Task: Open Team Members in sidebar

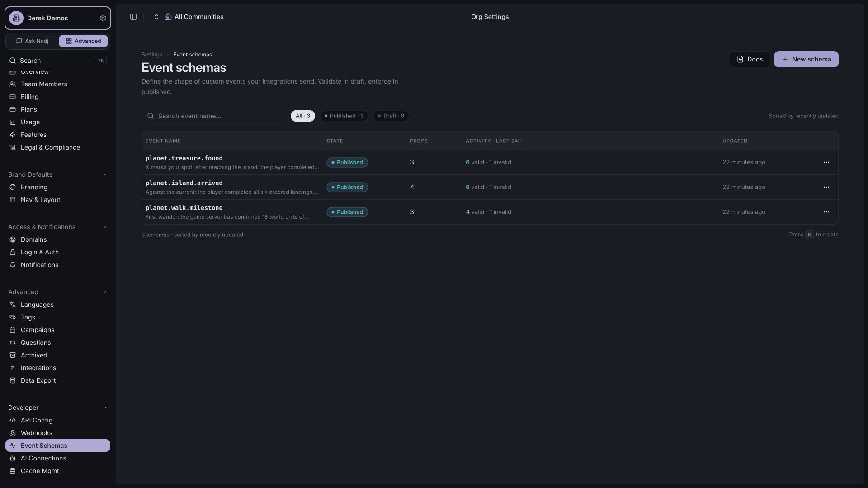Action: tap(58, 84)
